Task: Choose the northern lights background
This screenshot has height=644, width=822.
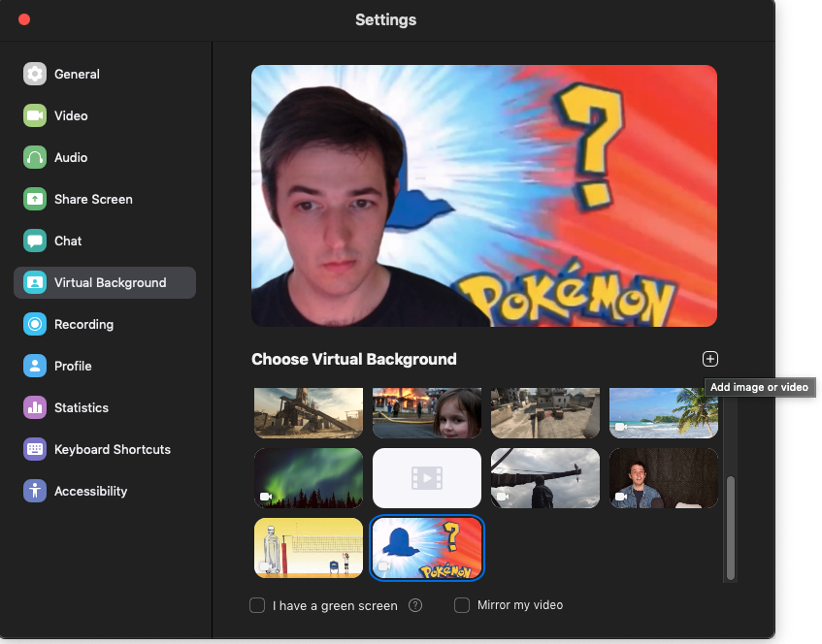Action: pyautogui.click(x=308, y=478)
